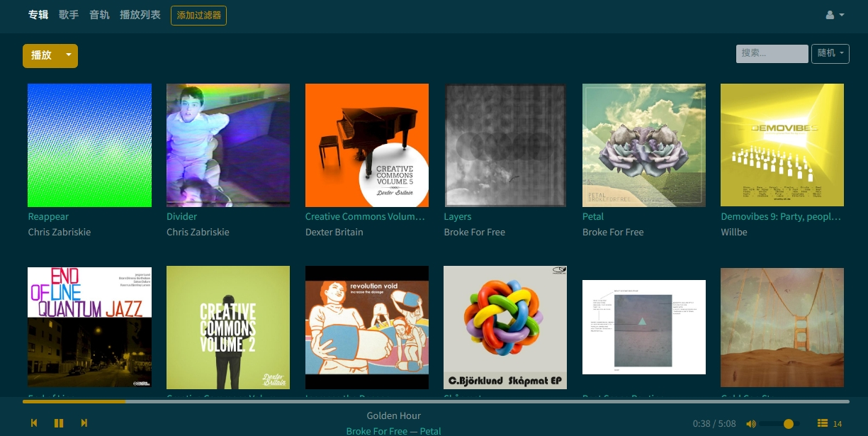Open Creative Commons Volume 2 cover
This screenshot has width=868, height=436.
[228, 328]
